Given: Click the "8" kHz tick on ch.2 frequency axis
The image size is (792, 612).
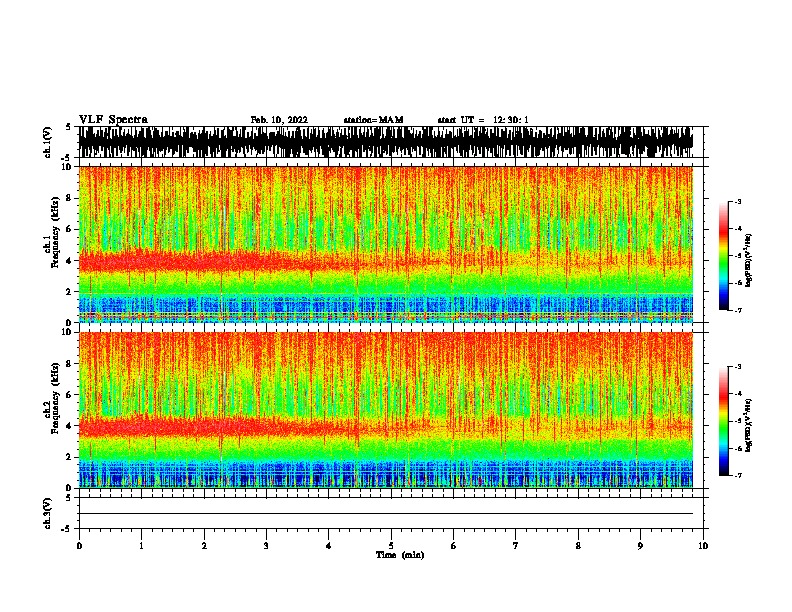Looking at the screenshot, I should coord(70,364).
